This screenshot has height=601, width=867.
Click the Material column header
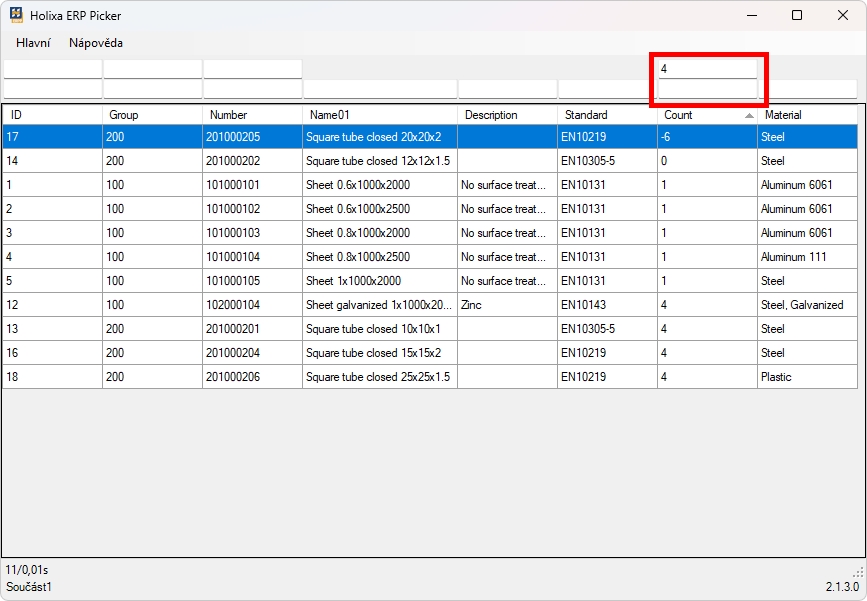click(807, 115)
